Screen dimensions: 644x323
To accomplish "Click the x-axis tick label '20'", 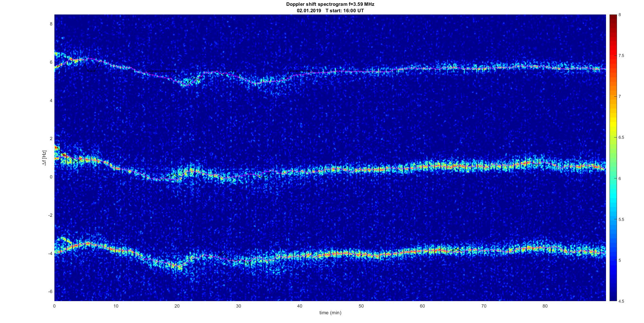I will [177, 306].
